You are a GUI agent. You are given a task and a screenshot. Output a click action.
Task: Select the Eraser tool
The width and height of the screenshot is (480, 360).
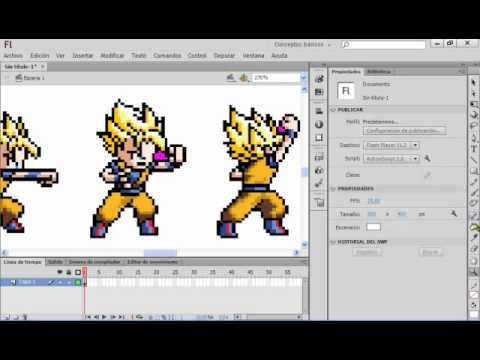[474, 249]
